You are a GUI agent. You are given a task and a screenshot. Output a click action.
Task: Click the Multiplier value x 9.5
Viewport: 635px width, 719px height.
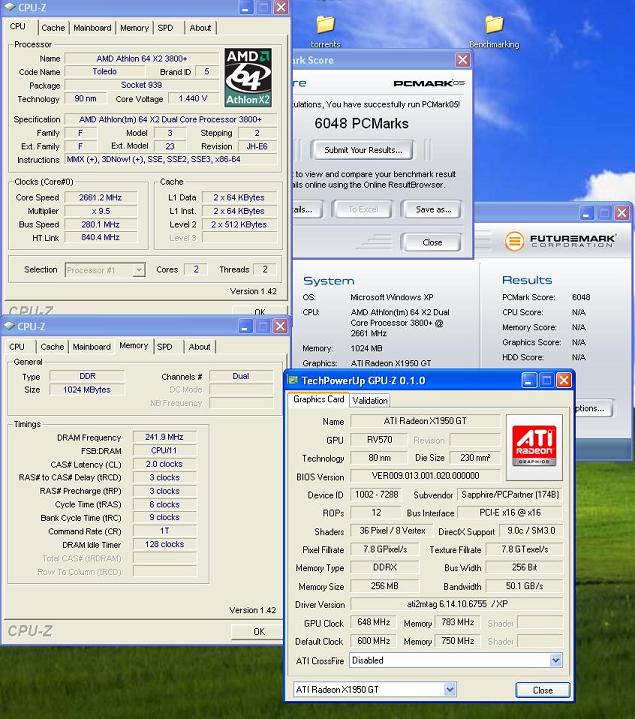tap(100, 211)
